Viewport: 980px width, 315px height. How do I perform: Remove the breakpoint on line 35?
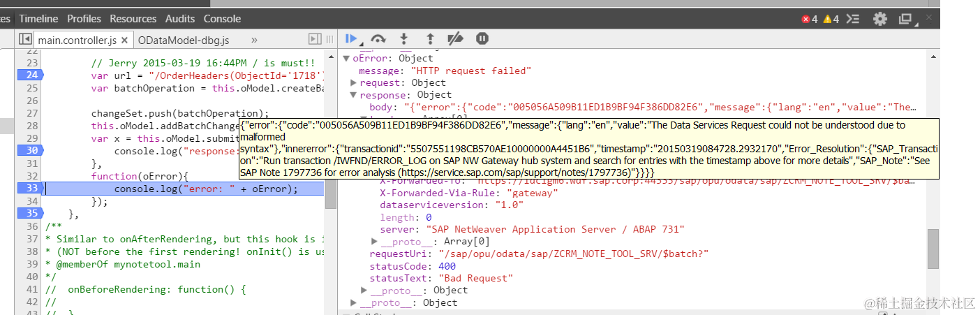pos(29,213)
